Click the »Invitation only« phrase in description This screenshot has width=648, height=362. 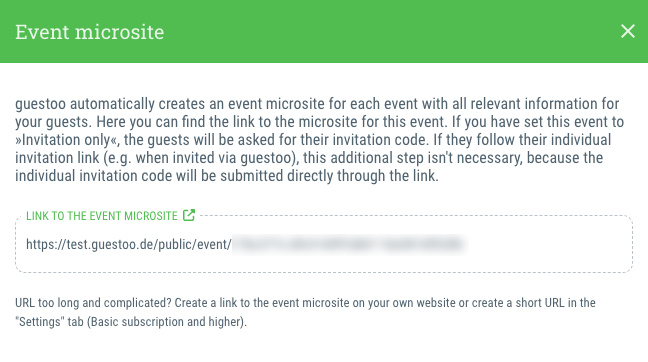point(67,140)
